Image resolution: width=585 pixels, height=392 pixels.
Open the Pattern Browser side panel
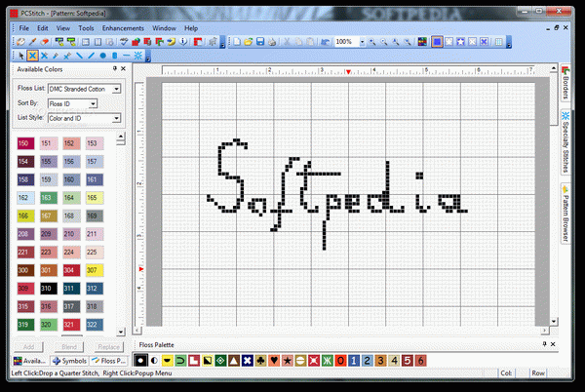point(565,214)
